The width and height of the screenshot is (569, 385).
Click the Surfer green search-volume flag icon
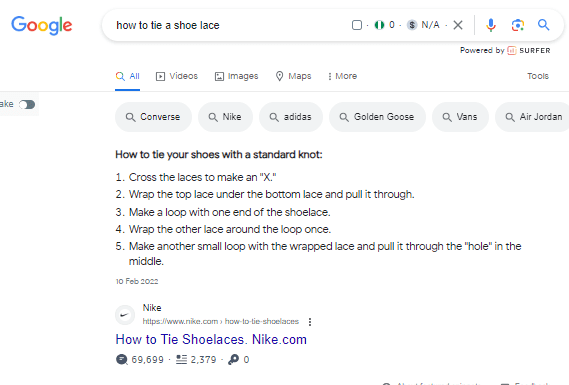pyautogui.click(x=379, y=25)
